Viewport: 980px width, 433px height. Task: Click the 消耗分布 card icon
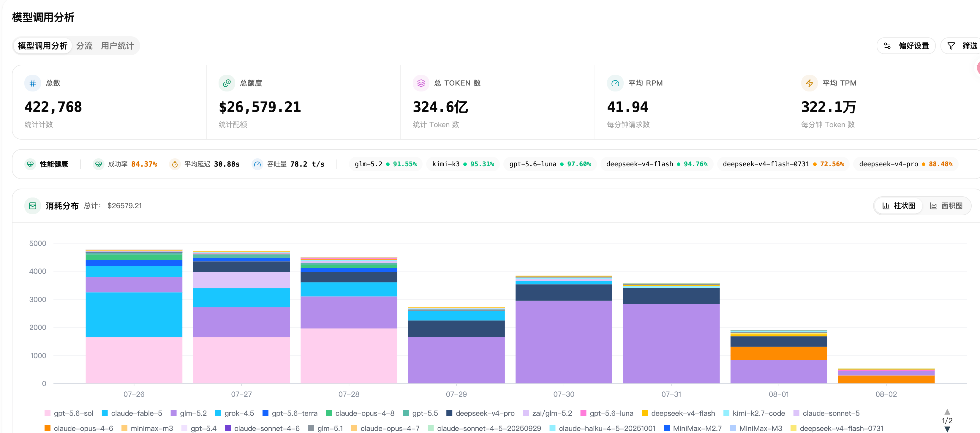click(33, 206)
